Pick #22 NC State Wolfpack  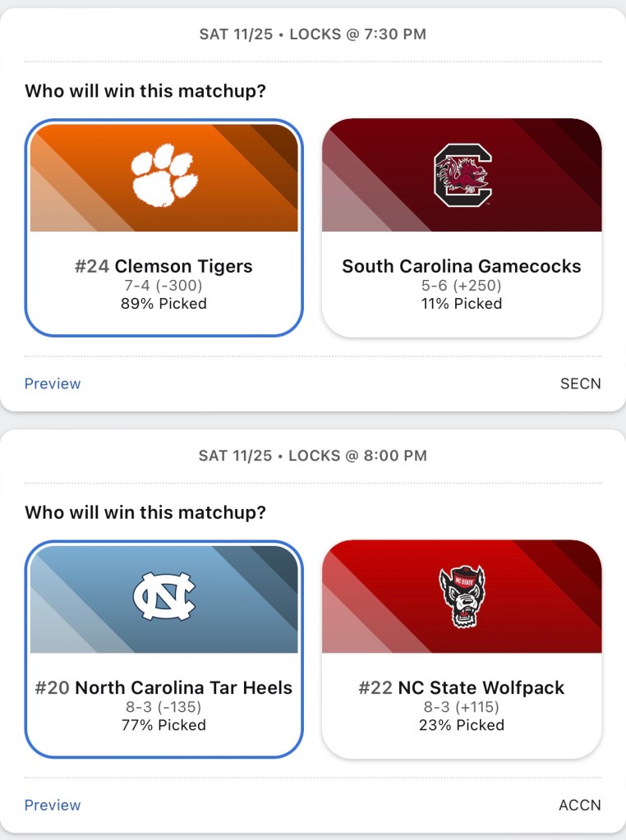[x=462, y=688]
